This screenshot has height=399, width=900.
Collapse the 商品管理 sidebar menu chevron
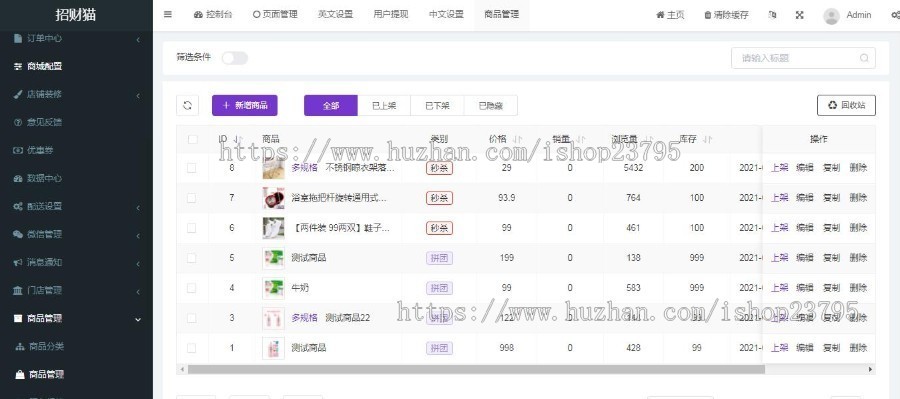[138, 319]
